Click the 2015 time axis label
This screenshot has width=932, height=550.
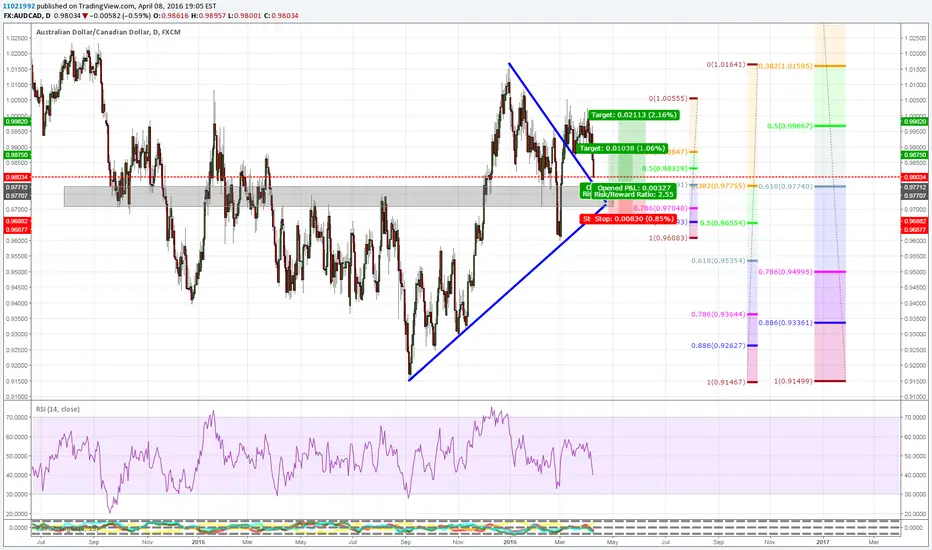[199, 542]
